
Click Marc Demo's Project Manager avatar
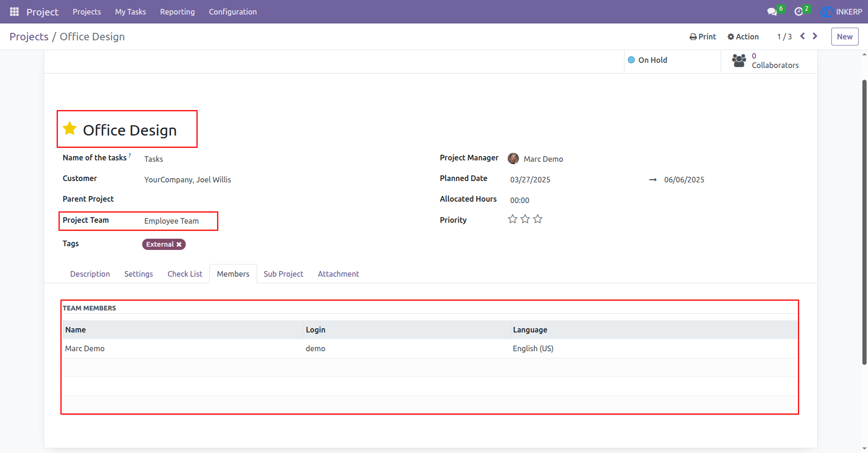click(x=513, y=159)
